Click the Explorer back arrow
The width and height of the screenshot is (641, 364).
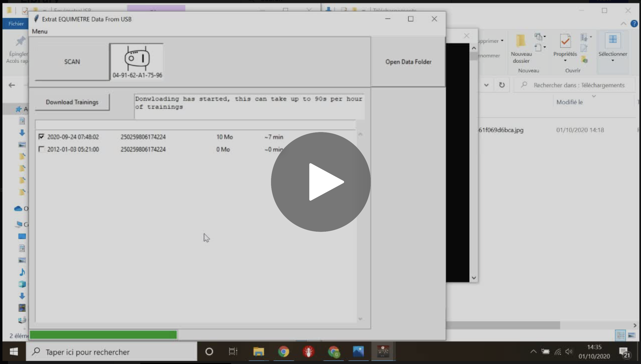[x=12, y=85]
